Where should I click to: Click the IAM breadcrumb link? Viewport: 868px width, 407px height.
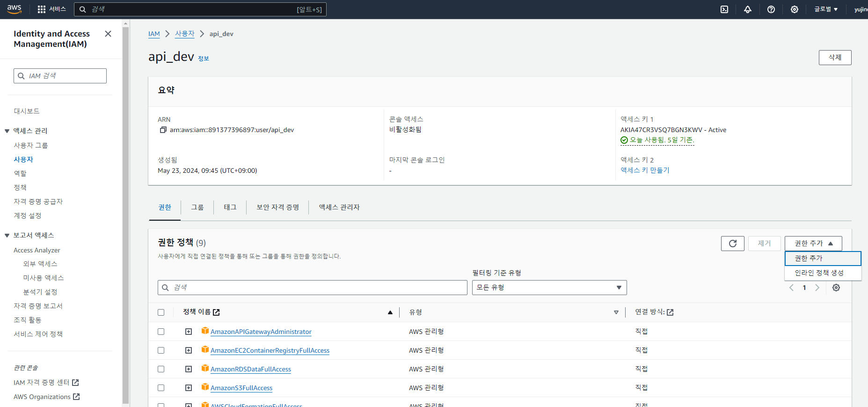[154, 34]
